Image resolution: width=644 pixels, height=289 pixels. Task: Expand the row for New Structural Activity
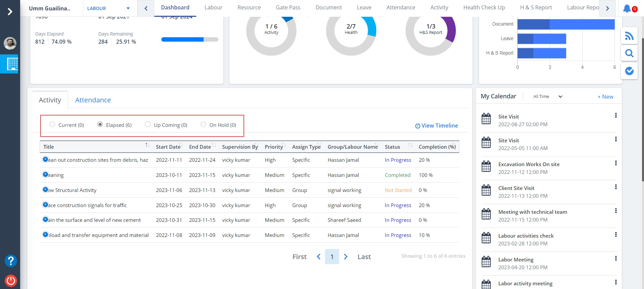click(45, 190)
